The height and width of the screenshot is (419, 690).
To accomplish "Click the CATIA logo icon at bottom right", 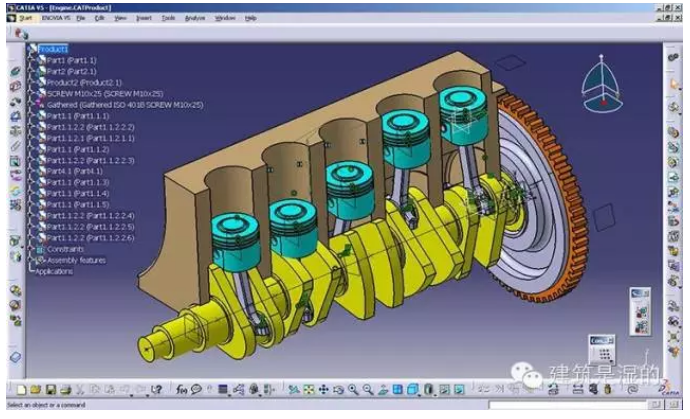I will (669, 388).
